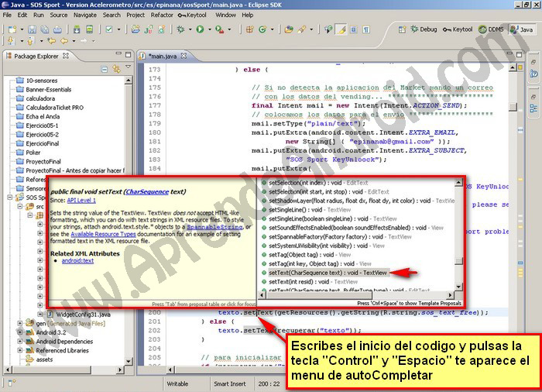
Task: Open the SpannableString link
Action: click(x=215, y=227)
